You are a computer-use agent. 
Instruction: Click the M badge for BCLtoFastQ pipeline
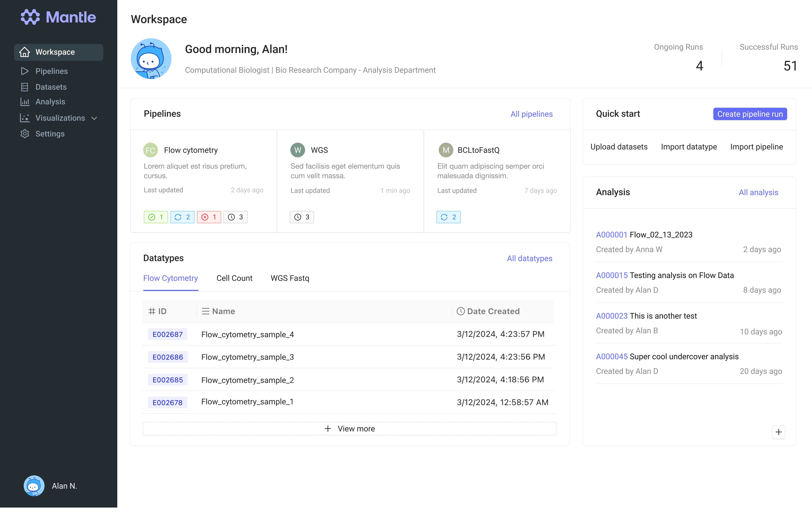click(x=446, y=150)
